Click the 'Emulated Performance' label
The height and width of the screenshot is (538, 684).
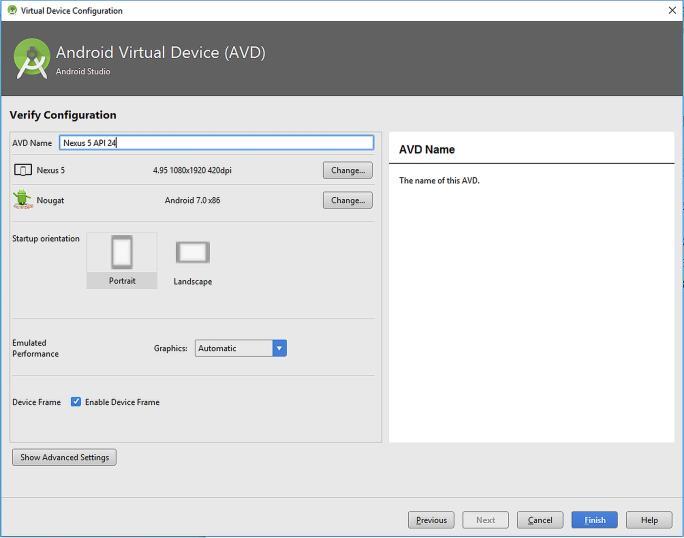[35, 348]
